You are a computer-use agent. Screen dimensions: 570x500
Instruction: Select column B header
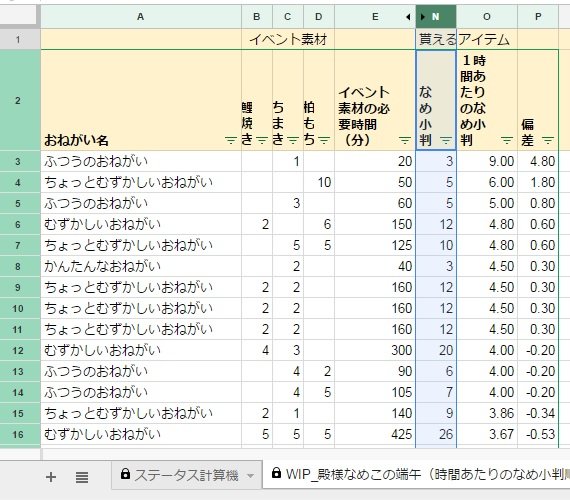257,17
